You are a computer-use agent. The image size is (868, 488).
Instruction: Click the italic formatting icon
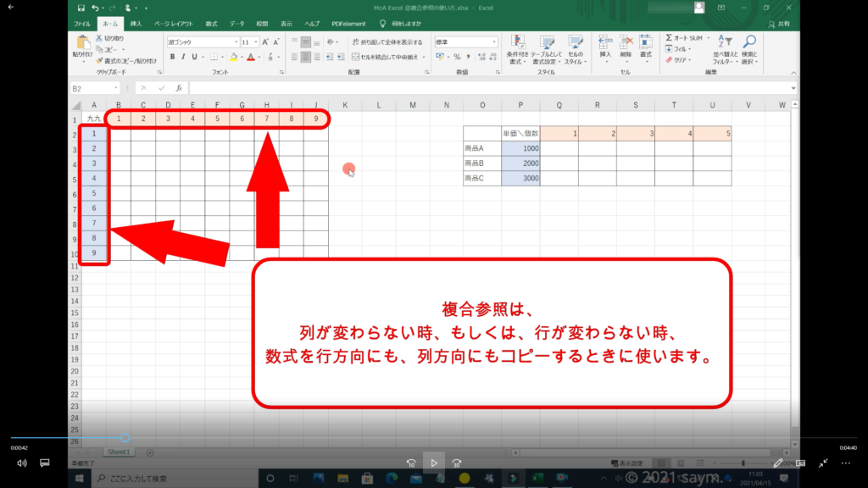pos(183,57)
